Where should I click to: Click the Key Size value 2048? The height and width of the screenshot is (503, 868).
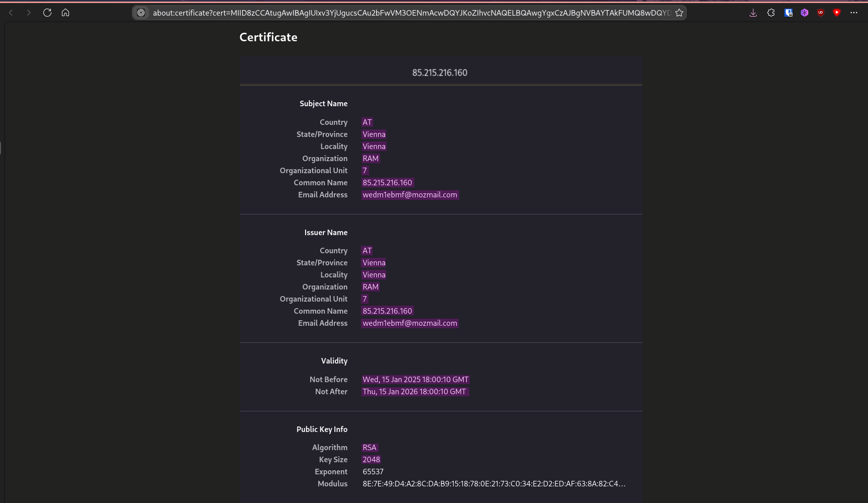coord(372,460)
